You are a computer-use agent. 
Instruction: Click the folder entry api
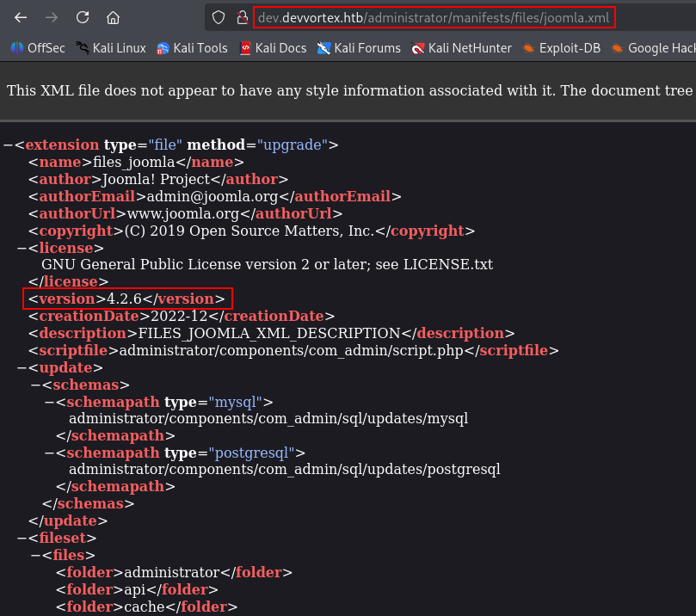tap(135, 590)
